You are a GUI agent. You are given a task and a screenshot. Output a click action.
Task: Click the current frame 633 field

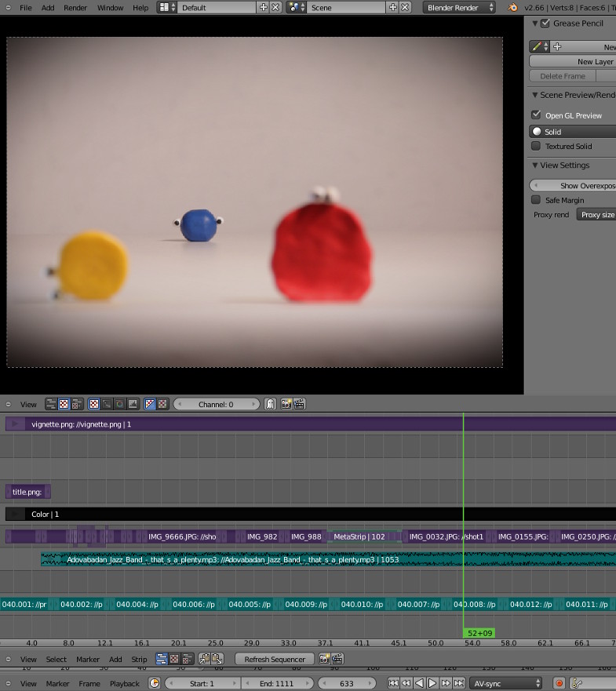click(347, 683)
